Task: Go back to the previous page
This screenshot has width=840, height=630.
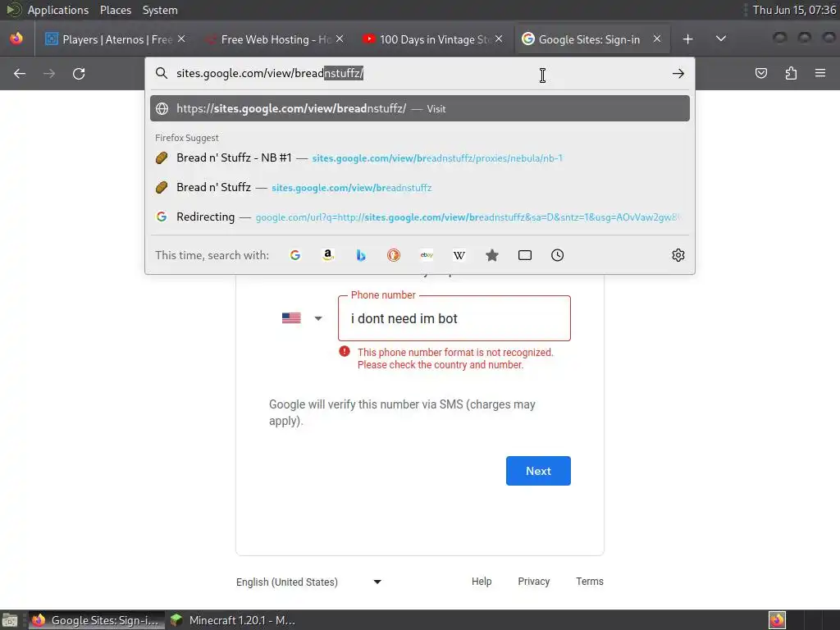Action: tap(20, 73)
